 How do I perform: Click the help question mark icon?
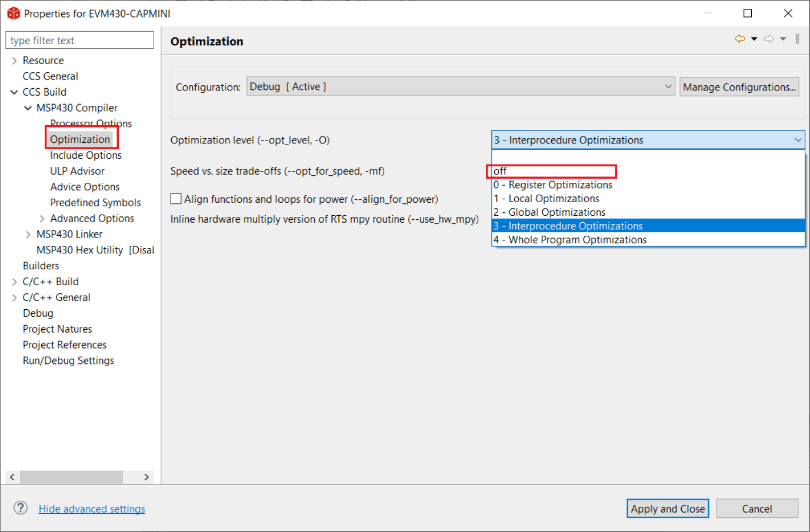click(x=21, y=508)
